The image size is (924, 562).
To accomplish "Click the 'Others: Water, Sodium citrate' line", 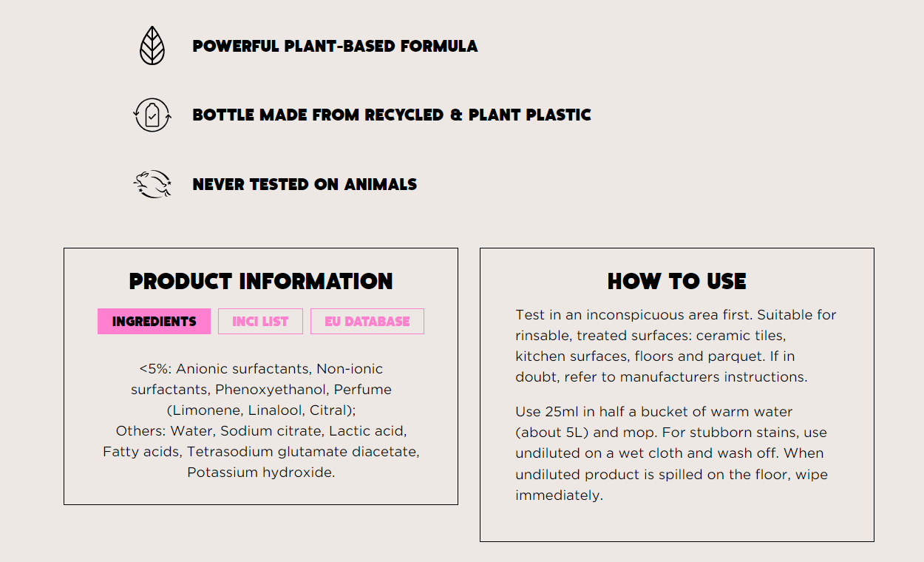I will [x=261, y=430].
